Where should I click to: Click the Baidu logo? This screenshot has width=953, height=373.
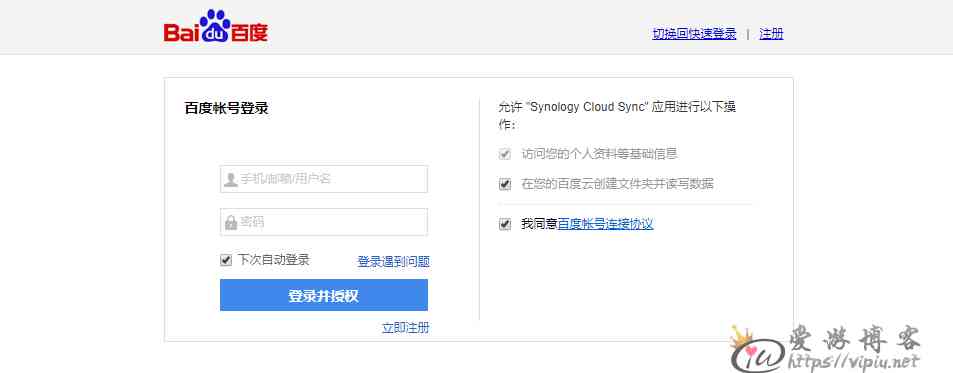tap(216, 26)
